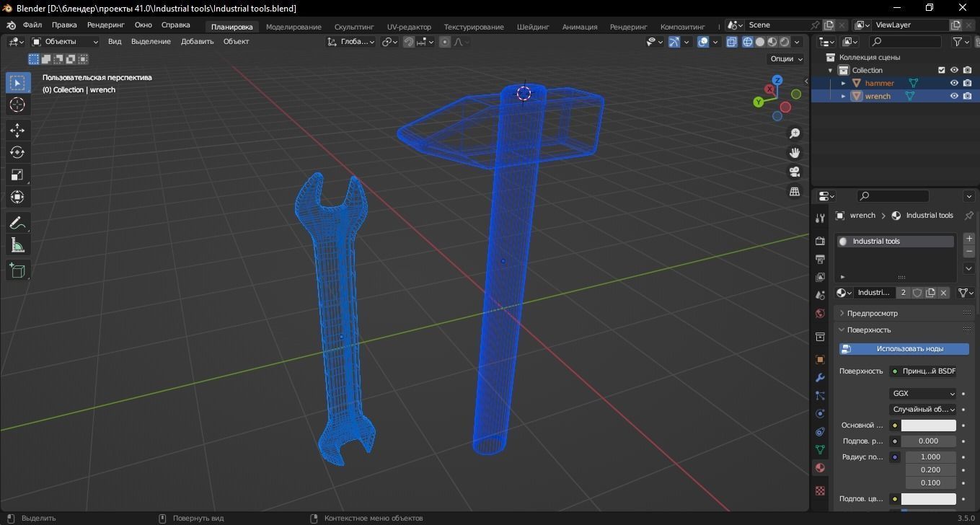Choose the Scale tool
The height and width of the screenshot is (525, 980).
pos(17,175)
